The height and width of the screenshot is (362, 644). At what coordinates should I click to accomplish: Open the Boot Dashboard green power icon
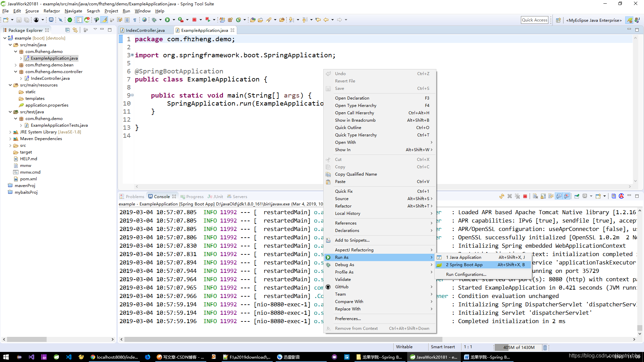pyautogui.click(x=70, y=20)
